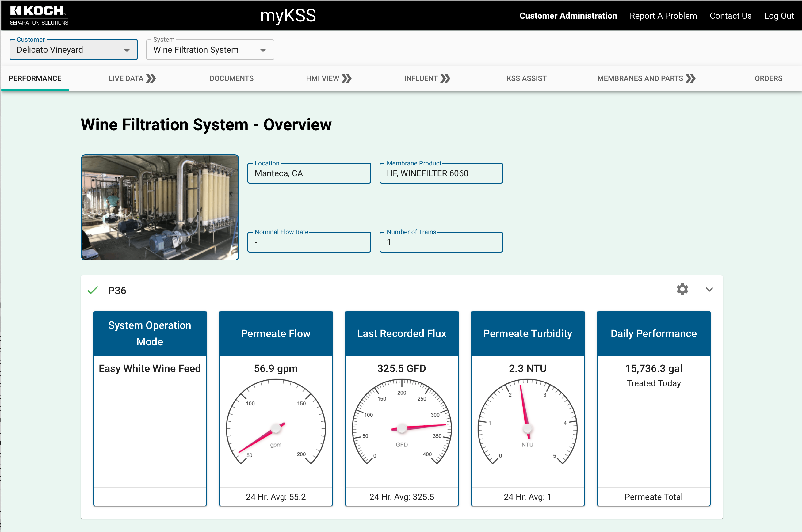Open the Documents tab
Screen dimensions: 802x532
coord(231,78)
